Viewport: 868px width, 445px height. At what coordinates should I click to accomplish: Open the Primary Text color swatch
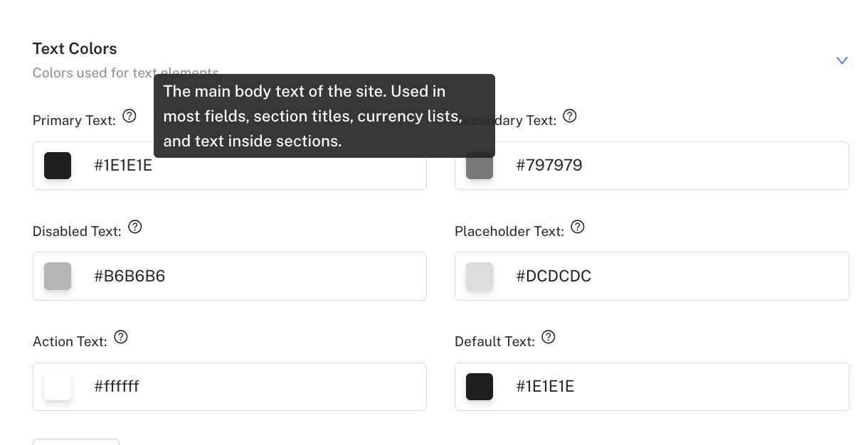pos(58,166)
